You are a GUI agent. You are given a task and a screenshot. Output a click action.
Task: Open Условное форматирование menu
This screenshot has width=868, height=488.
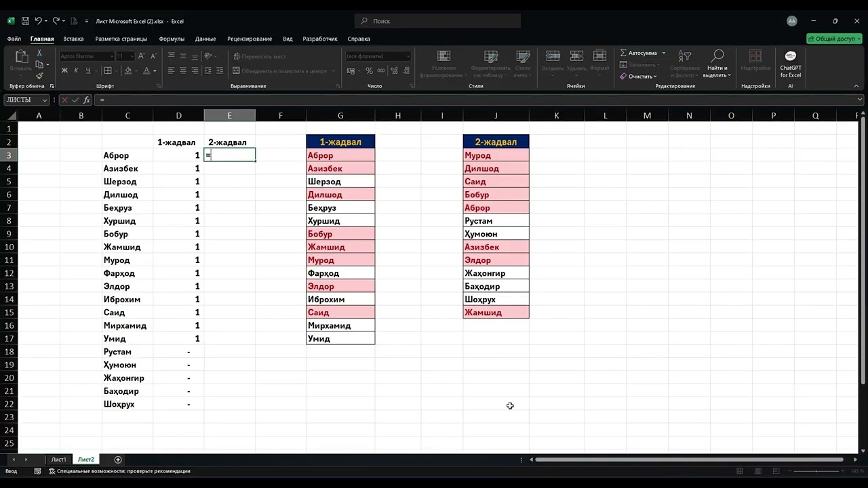pyautogui.click(x=443, y=64)
